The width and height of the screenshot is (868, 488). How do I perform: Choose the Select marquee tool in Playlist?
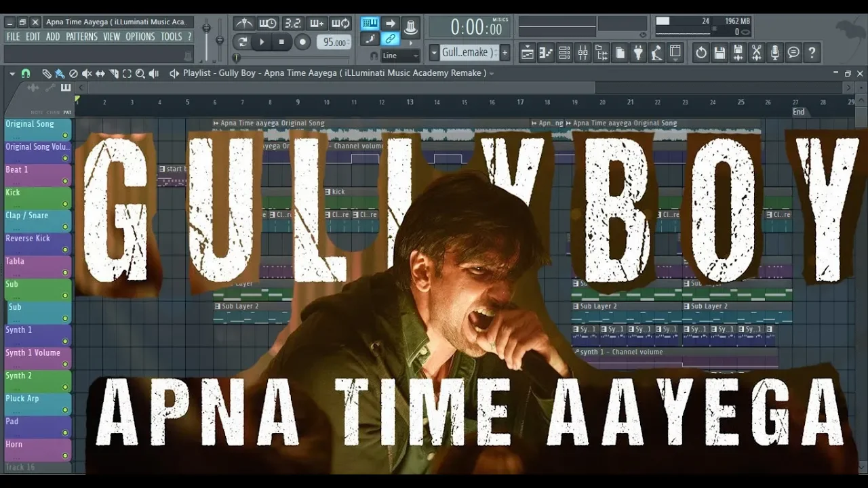pos(127,73)
